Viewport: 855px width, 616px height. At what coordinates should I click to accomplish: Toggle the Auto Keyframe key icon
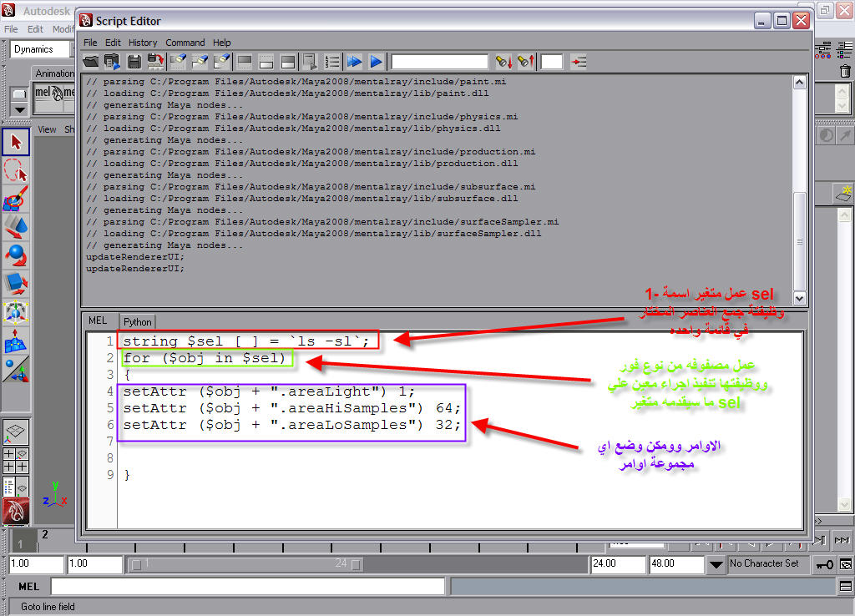(x=823, y=565)
